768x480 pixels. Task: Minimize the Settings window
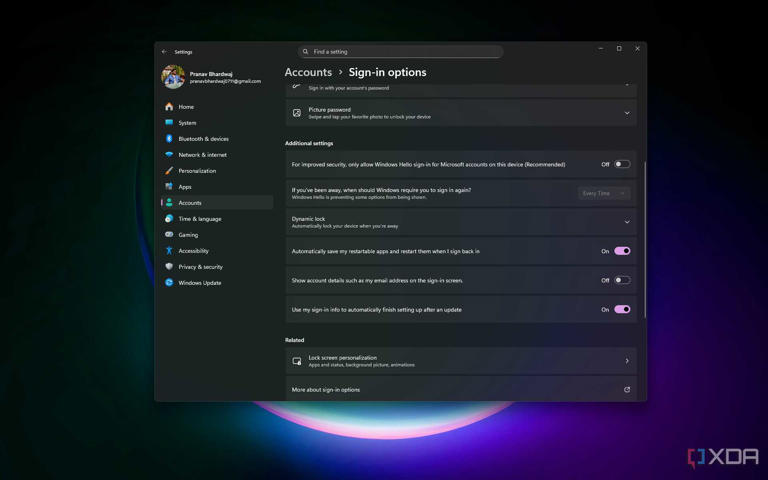click(x=600, y=48)
